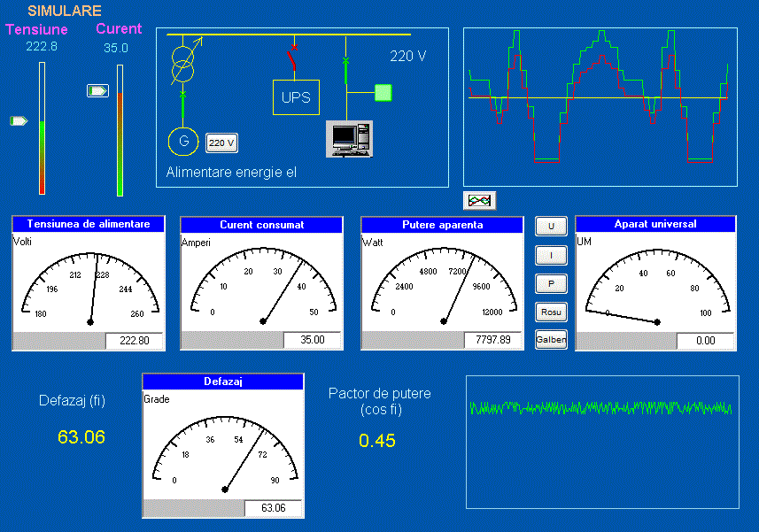Screen dimensions: 759x532
Task: Click the generator G symbol
Action: (183, 141)
